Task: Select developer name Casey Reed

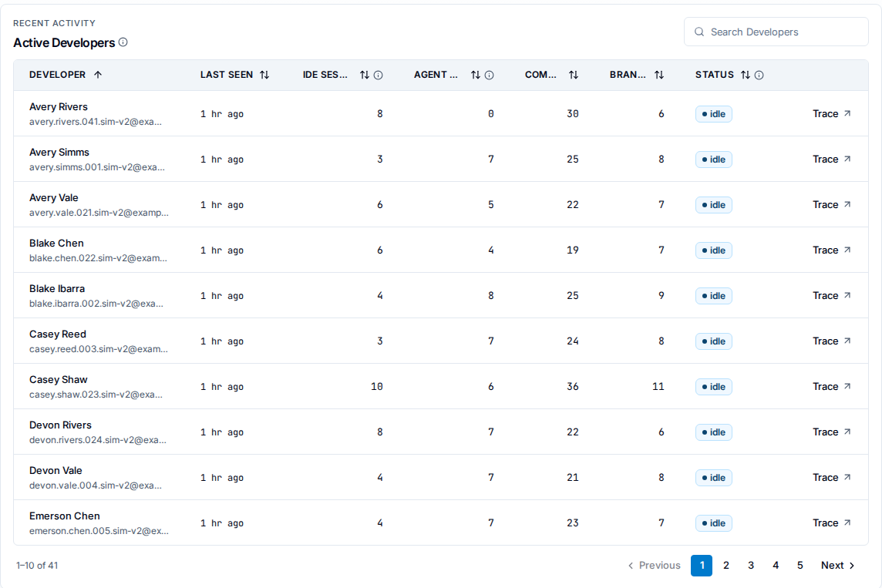Action: tap(57, 334)
